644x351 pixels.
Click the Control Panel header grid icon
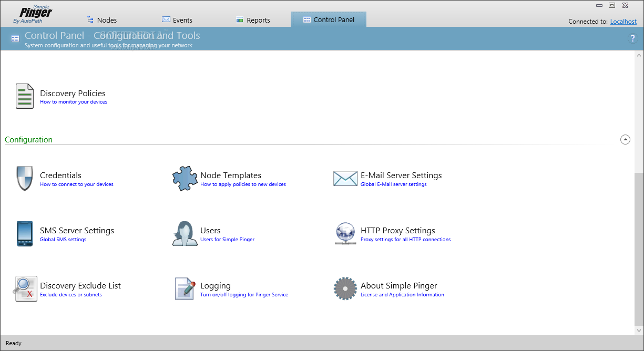pyautogui.click(x=15, y=38)
